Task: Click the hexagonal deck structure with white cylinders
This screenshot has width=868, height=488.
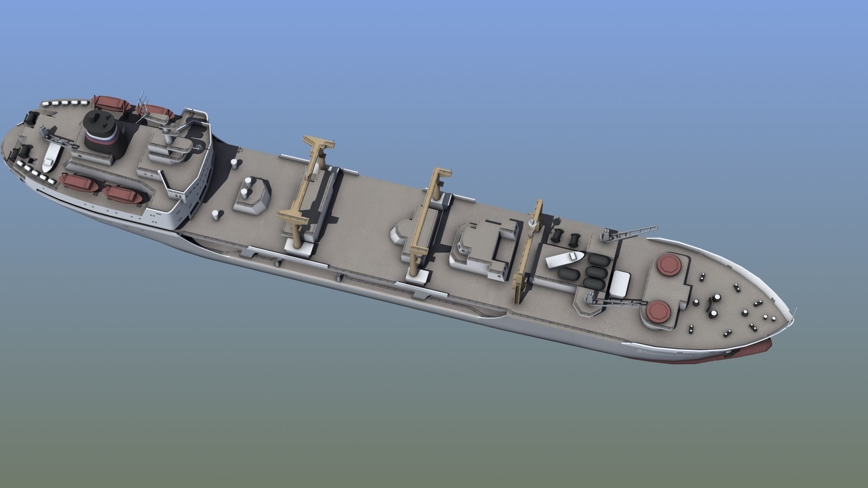Action: [251, 197]
